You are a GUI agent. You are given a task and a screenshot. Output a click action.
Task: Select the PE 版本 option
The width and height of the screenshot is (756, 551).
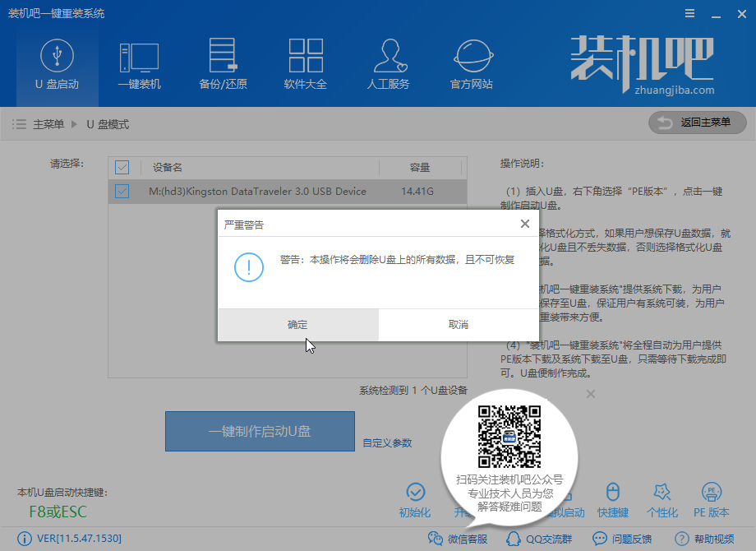[x=712, y=500]
